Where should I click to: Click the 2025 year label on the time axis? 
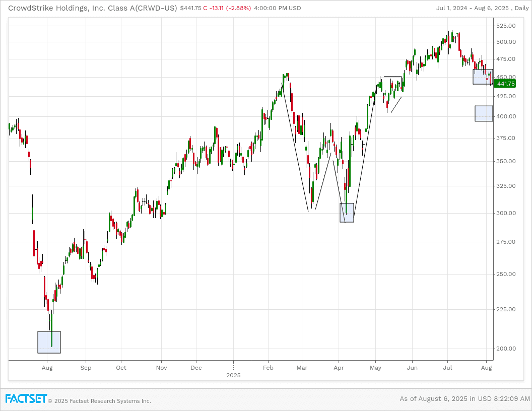(233, 375)
